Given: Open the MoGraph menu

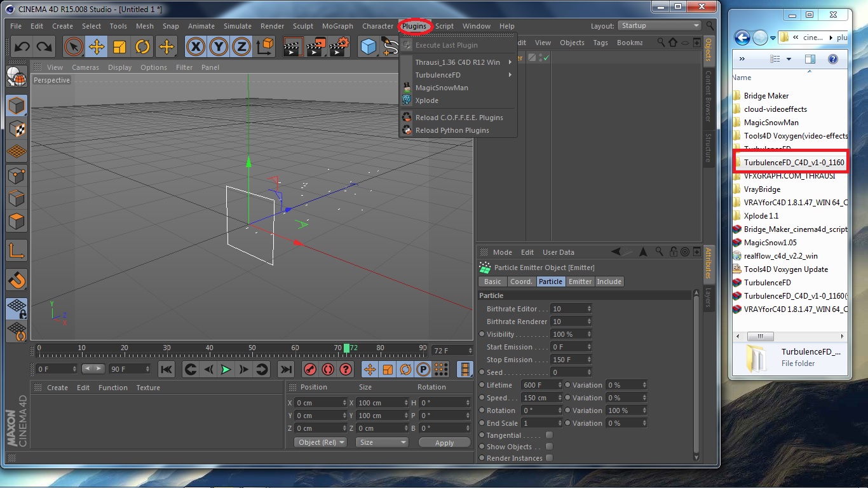Looking at the screenshot, I should [337, 26].
